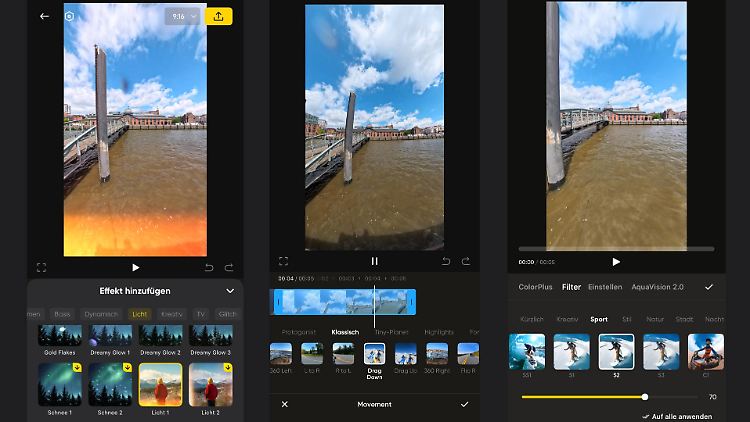Toggle fullscreen in the effects screen
Viewport: 750px width, 422px height.
tap(42, 267)
